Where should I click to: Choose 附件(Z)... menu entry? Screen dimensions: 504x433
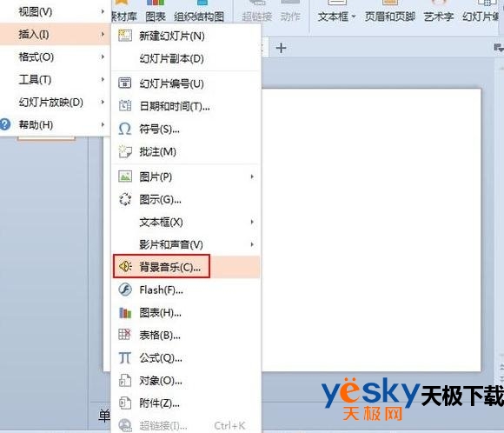[186, 403]
